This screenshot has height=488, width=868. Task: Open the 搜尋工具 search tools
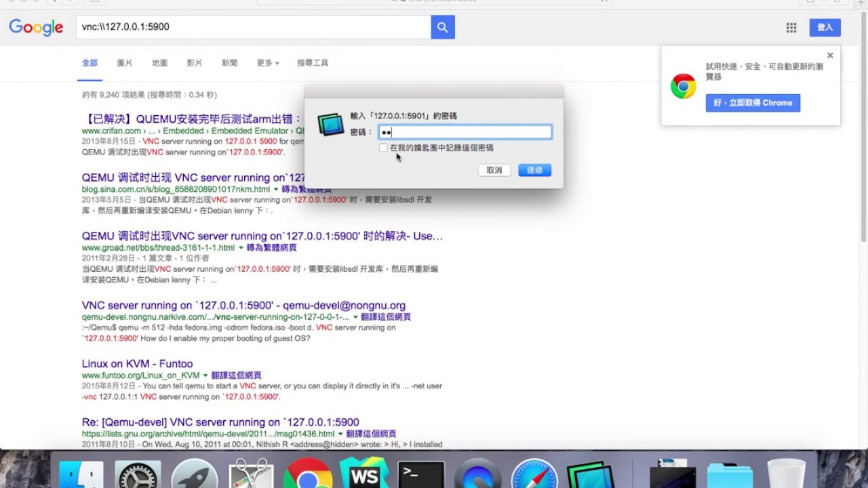tap(313, 63)
